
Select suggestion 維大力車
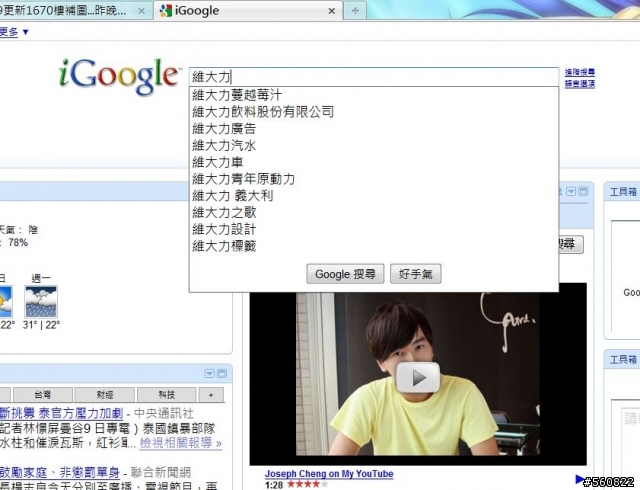pyautogui.click(x=373, y=162)
